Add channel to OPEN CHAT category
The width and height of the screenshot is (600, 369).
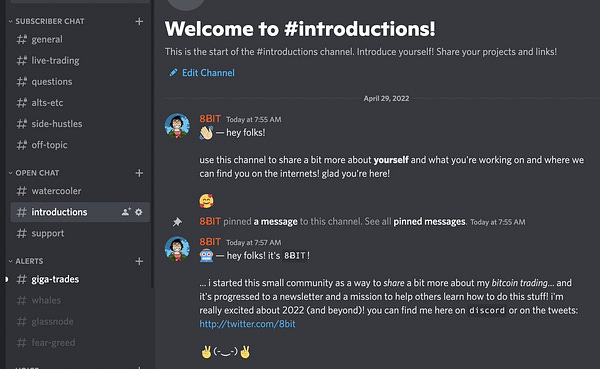(x=139, y=173)
